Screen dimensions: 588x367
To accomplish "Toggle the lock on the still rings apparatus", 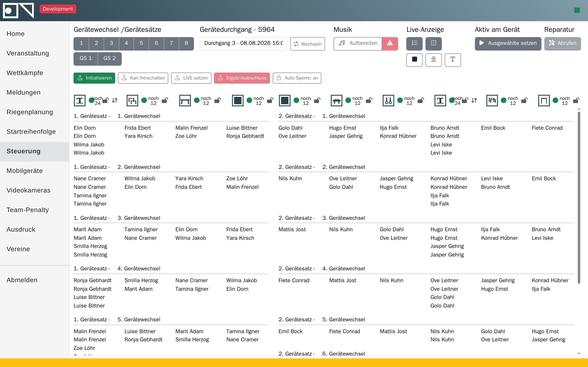I will click(421, 100).
